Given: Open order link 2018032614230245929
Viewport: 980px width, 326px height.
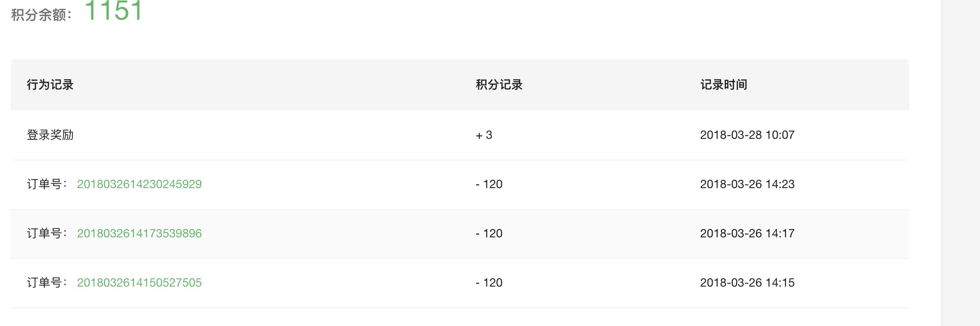Looking at the screenshot, I should coord(139,184).
